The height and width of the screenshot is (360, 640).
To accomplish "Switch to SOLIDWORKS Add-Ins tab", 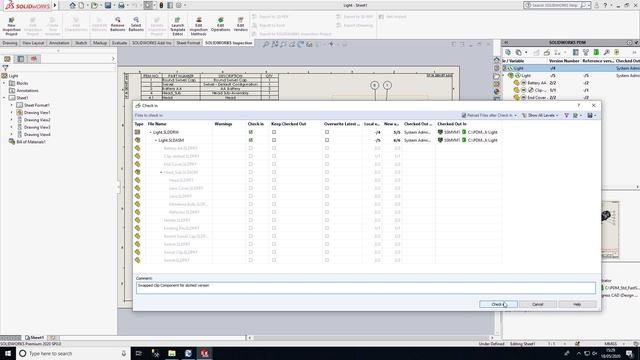I will tap(151, 43).
